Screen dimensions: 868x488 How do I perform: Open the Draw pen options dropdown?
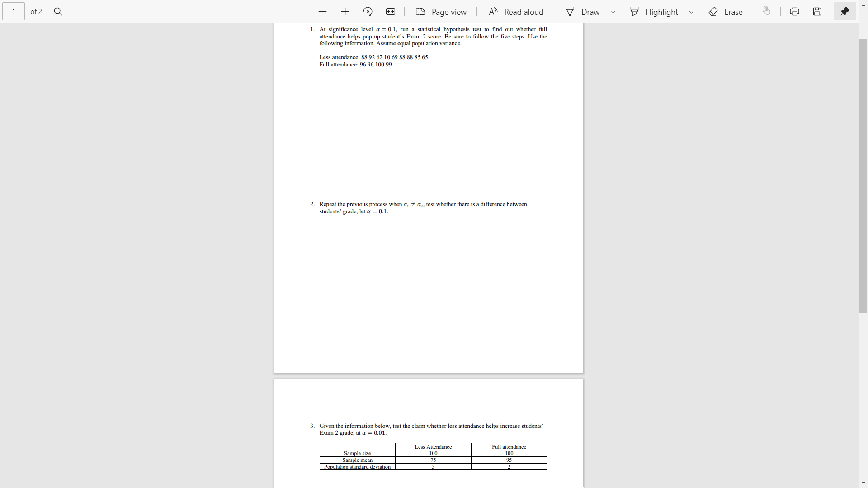[x=613, y=11]
